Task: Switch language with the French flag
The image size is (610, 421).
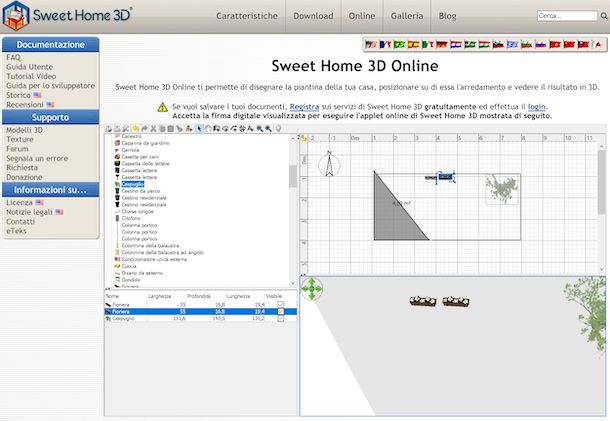Action: [385, 44]
